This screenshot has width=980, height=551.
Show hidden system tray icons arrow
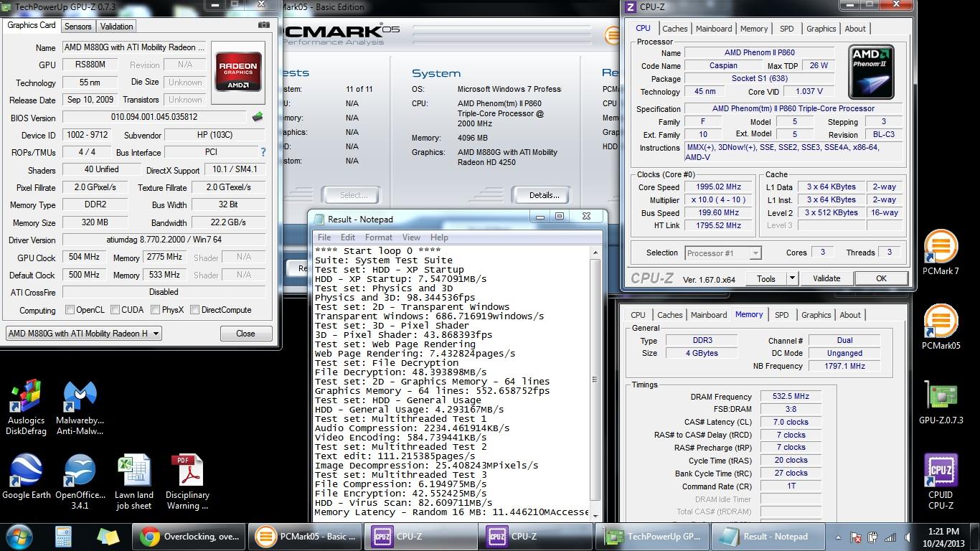[x=839, y=537]
